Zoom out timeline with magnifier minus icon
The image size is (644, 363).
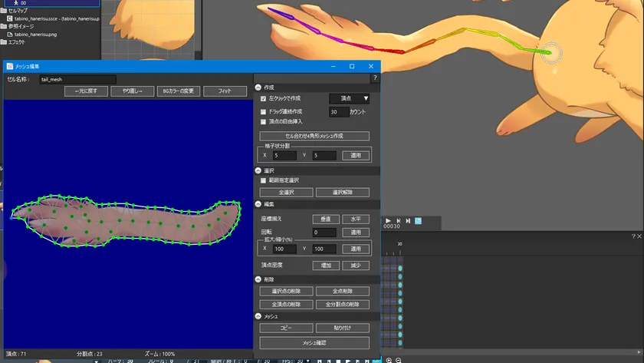tap(399, 360)
